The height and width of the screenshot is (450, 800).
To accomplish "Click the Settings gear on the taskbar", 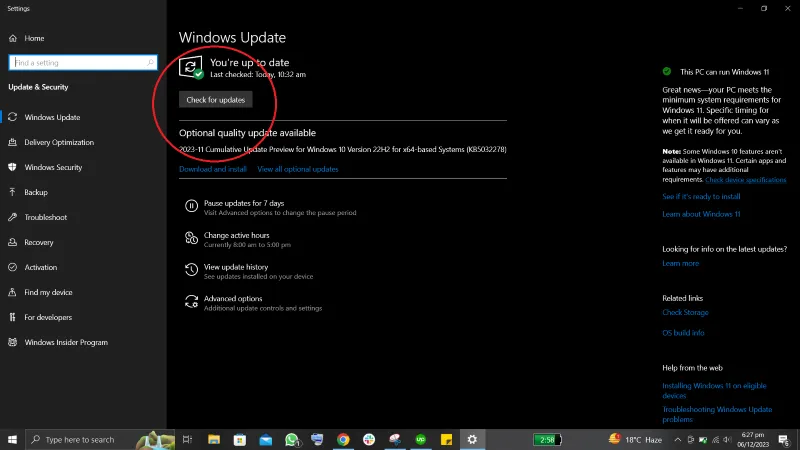I will 472,439.
